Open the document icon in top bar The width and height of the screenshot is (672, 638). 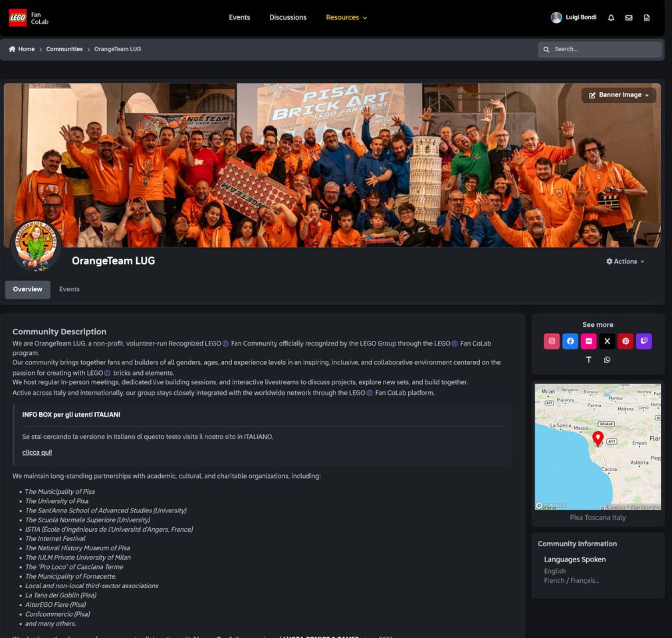(x=647, y=17)
